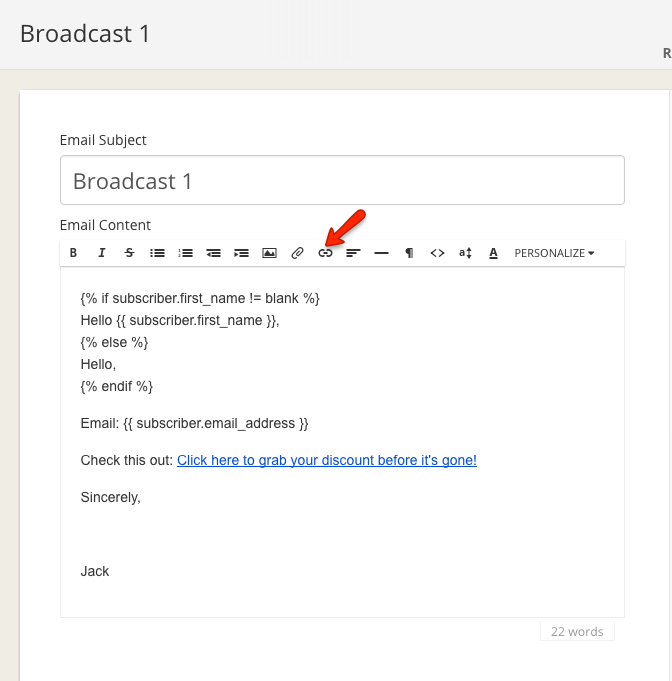The image size is (672, 681).
Task: Open the PERSONALIZE dropdown
Action: (x=554, y=253)
